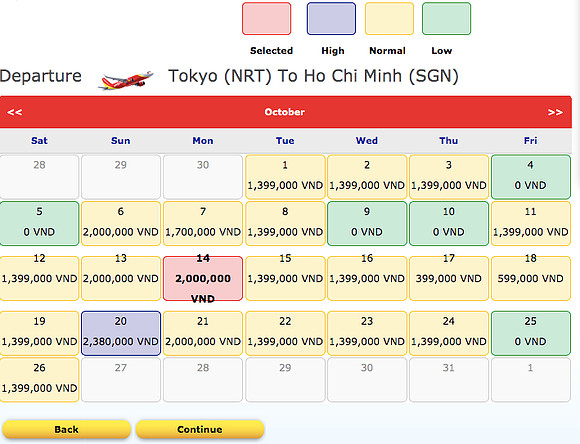Image resolution: width=580 pixels, height=444 pixels.
Task: Click the Mon column header
Action: tap(203, 141)
